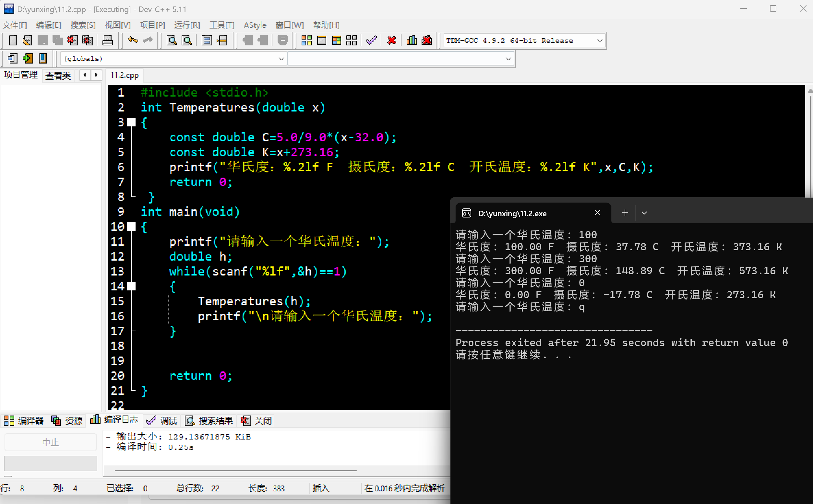This screenshot has height=504, width=813.
Task: Click the Undo arrow icon
Action: (x=132, y=40)
